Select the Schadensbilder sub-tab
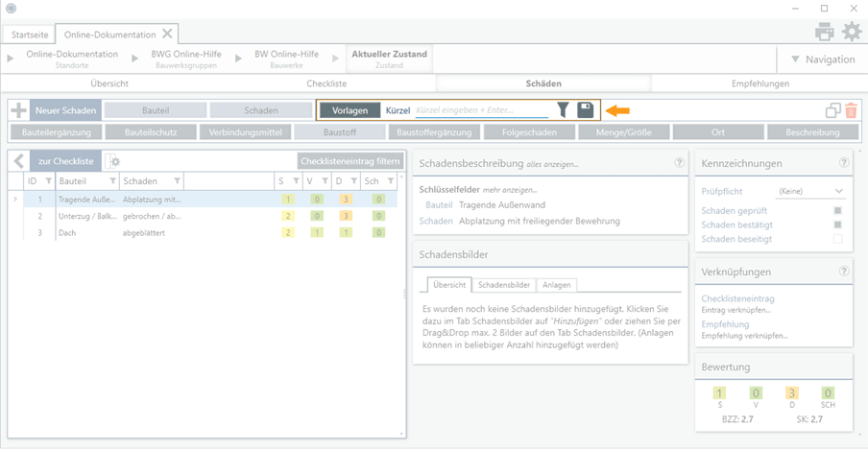Viewport: 868px width, 450px height. click(x=504, y=285)
